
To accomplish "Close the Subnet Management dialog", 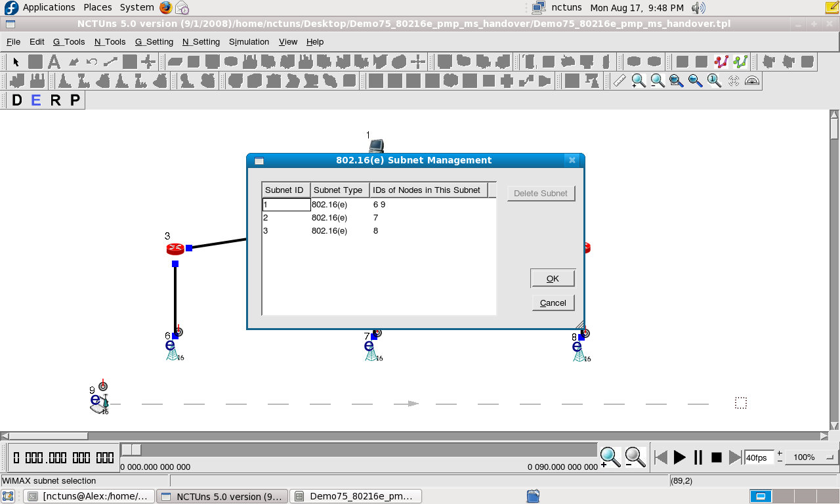I will 572,160.
